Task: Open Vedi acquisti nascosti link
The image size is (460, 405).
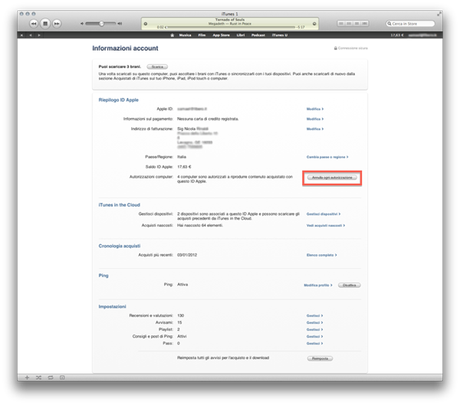Action: coord(326,226)
